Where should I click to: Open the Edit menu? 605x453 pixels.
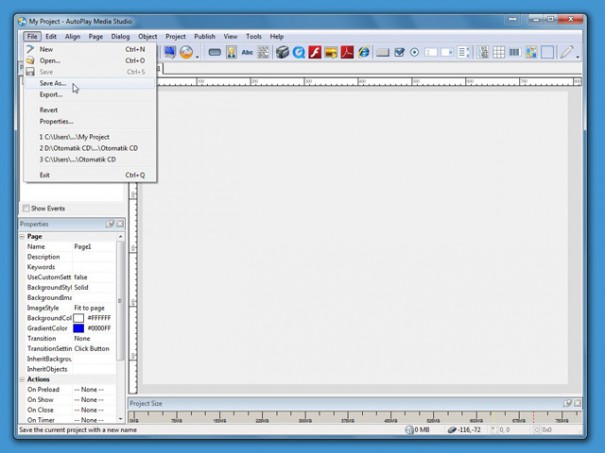point(51,37)
